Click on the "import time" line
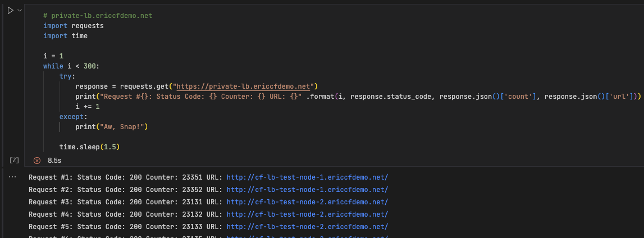The width and height of the screenshot is (644, 238). point(65,36)
